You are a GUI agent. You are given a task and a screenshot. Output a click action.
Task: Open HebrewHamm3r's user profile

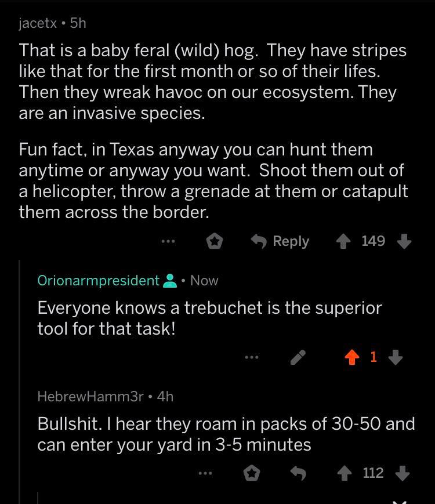click(x=90, y=397)
